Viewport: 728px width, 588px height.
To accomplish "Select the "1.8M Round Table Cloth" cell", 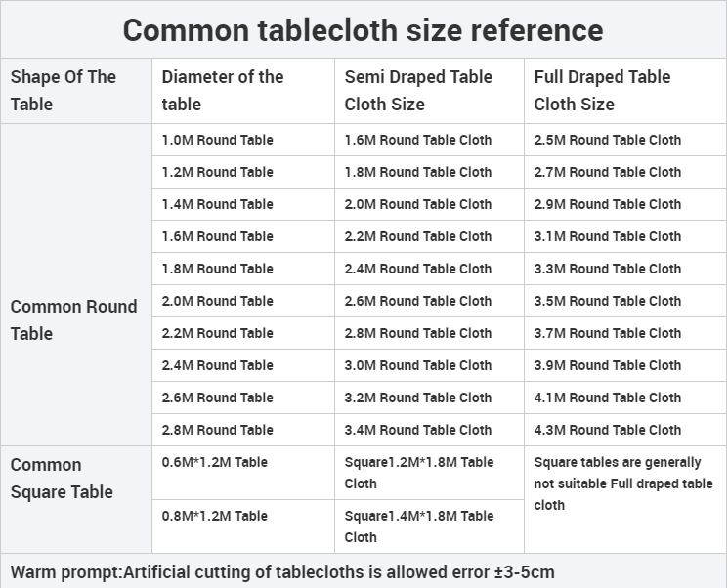I will tap(418, 172).
